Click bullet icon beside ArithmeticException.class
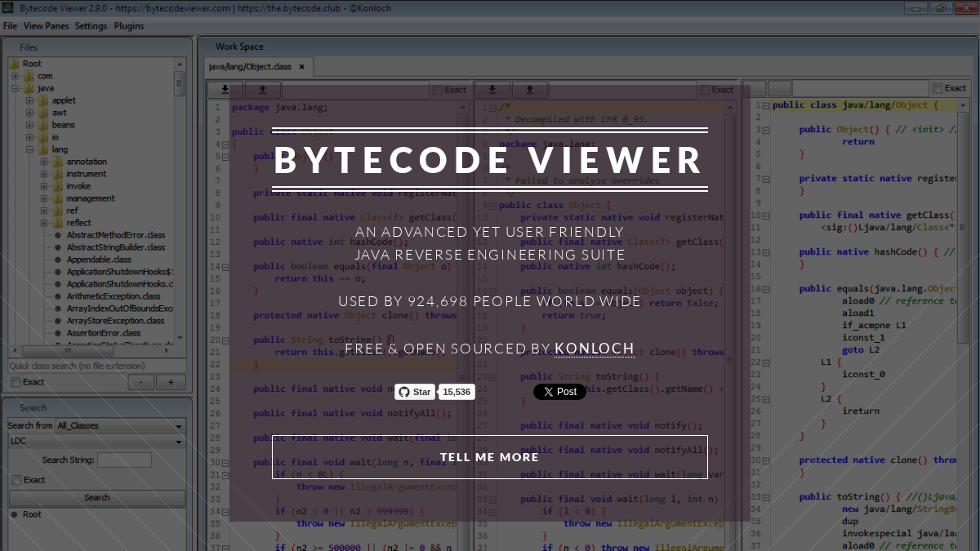Image resolution: width=980 pixels, height=551 pixels. point(57,296)
